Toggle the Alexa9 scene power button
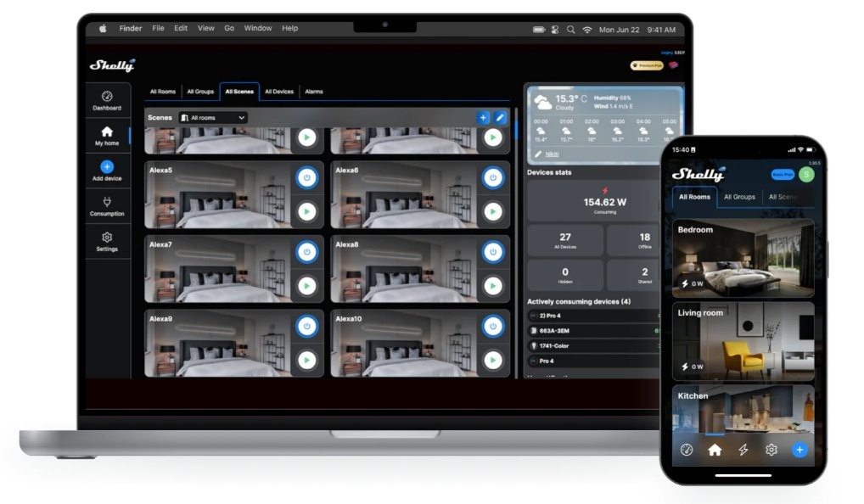 pos(307,326)
